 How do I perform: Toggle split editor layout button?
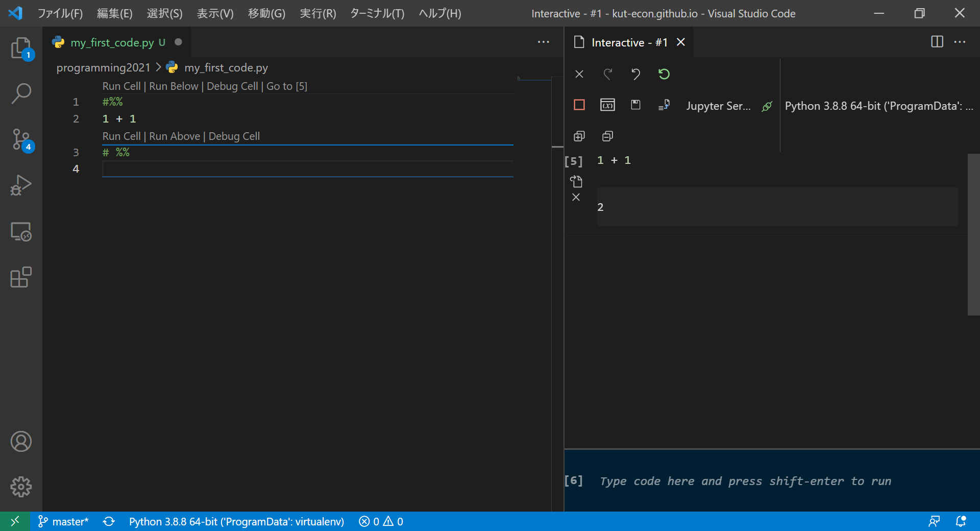pyautogui.click(x=937, y=42)
